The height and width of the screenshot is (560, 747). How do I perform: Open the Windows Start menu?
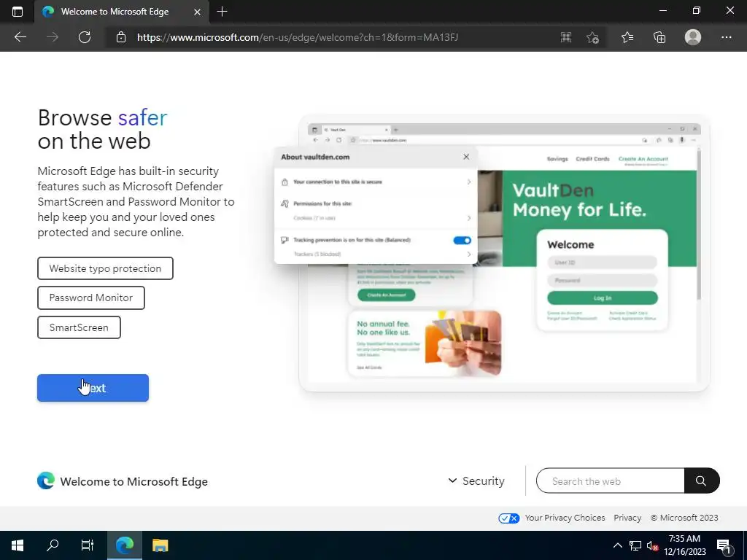tap(18, 545)
